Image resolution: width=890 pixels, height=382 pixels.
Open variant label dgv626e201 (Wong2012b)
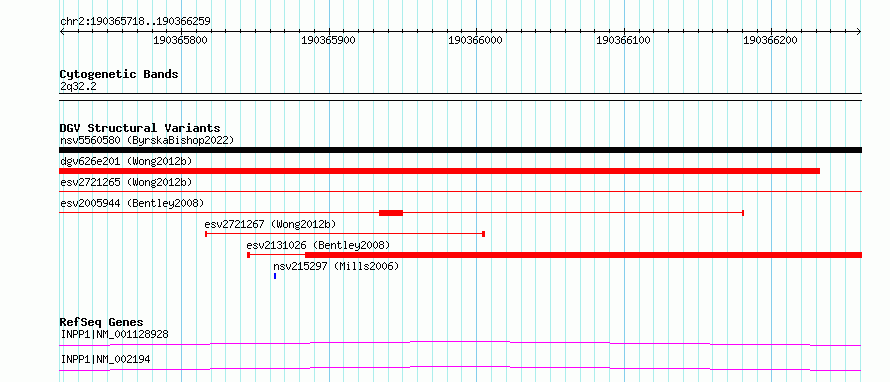pyautogui.click(x=126, y=161)
